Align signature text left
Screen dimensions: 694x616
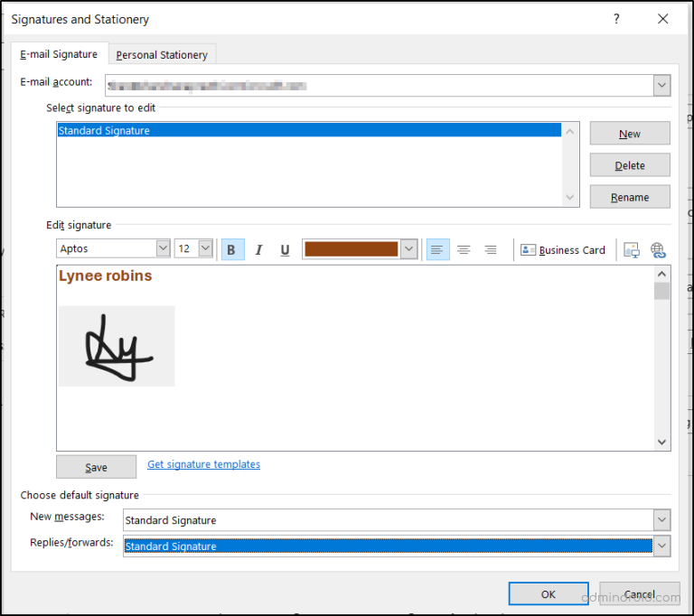click(437, 249)
